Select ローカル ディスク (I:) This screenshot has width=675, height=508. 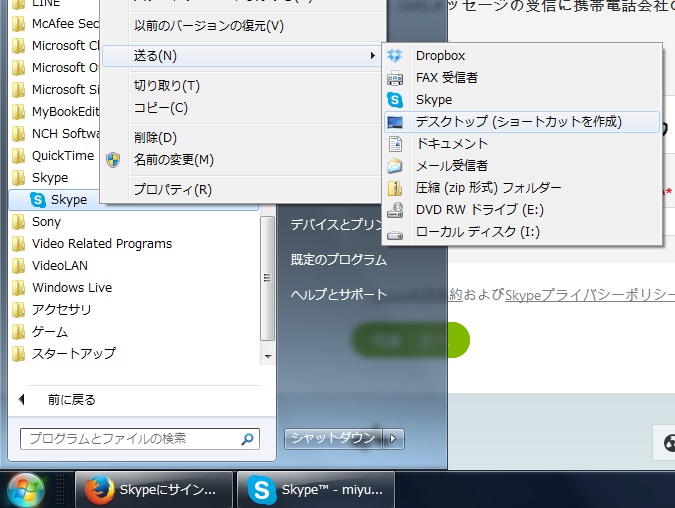[521, 232]
